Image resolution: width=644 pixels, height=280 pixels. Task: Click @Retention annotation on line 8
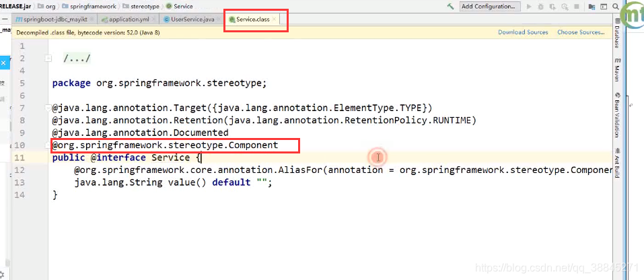pyautogui.click(x=264, y=120)
